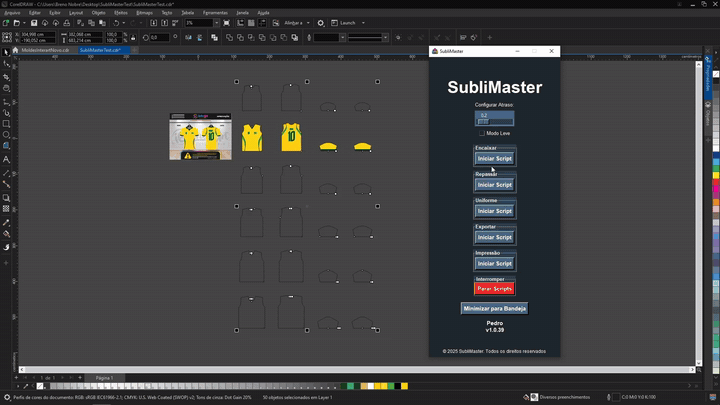This screenshot has height=405, width=720.
Task: Click the Full-screen preview icon
Action: point(226,23)
